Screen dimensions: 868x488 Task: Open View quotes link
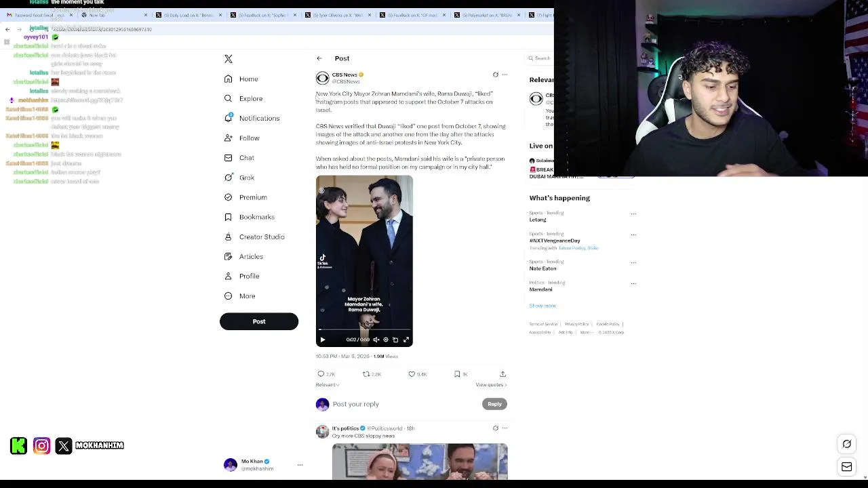click(491, 385)
